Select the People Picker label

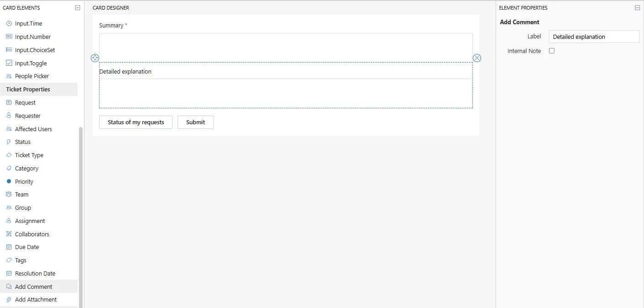coord(32,76)
